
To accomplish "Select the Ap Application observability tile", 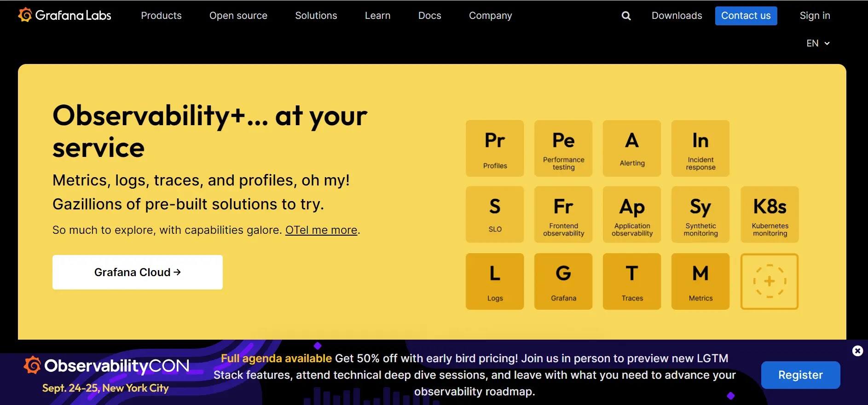I will pos(632,214).
